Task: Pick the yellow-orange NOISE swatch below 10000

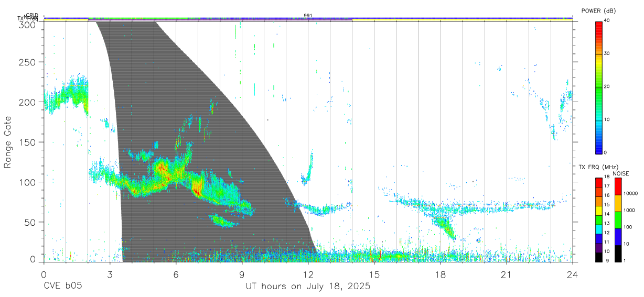Action: pos(618,203)
